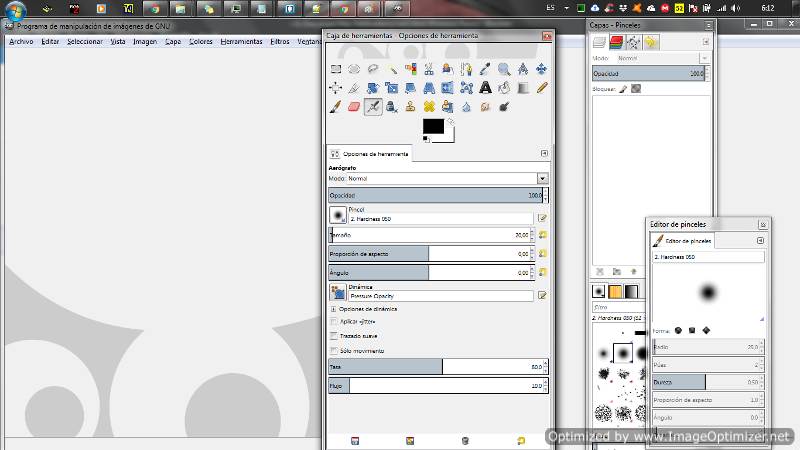Select the Rotate tool
The height and width of the screenshot is (450, 800).
point(373,88)
